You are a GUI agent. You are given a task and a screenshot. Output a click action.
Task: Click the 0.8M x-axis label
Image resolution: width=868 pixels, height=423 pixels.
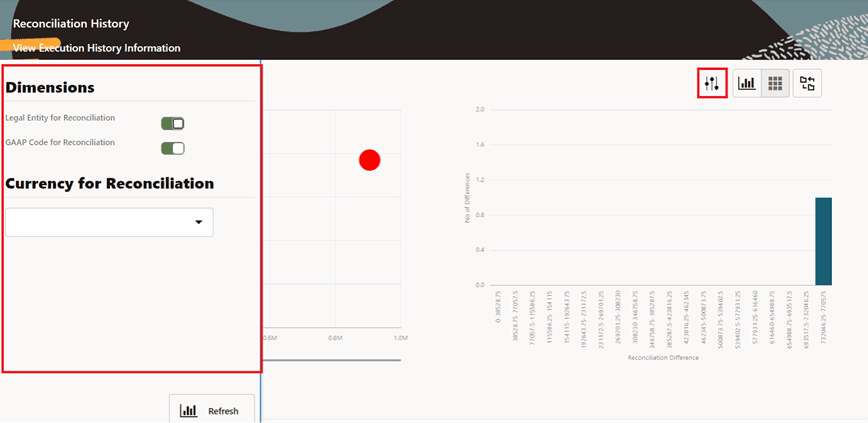tap(335, 337)
